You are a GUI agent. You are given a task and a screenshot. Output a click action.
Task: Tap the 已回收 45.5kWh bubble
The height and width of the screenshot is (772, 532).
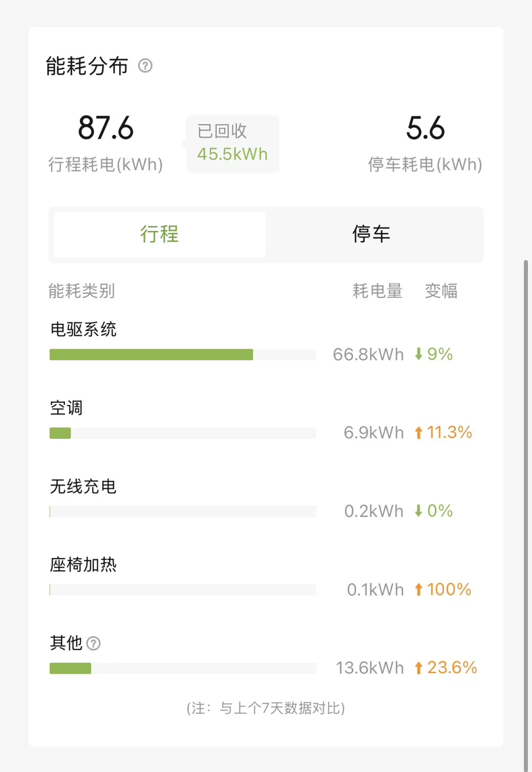click(232, 143)
